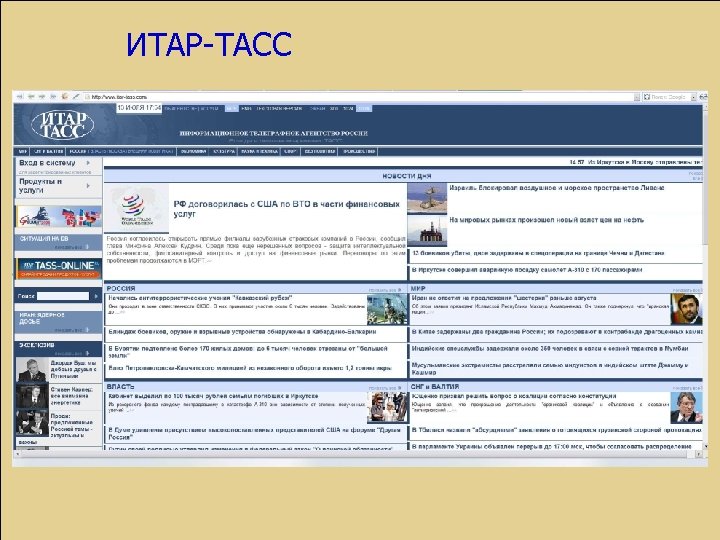This screenshot has width=720, height=540.
Task: Open СНГ и Балтия in top navigation bar
Action: 48,151
